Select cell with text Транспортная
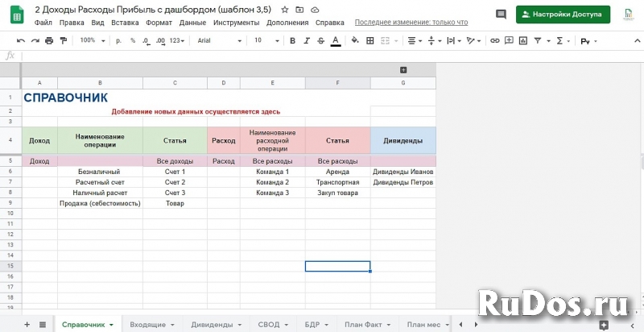The height and width of the screenshot is (332, 644). (337, 182)
